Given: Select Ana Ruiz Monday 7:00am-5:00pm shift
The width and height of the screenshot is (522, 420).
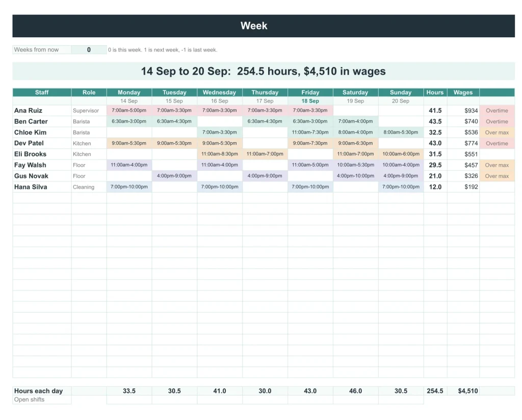Looking at the screenshot, I should [x=129, y=111].
